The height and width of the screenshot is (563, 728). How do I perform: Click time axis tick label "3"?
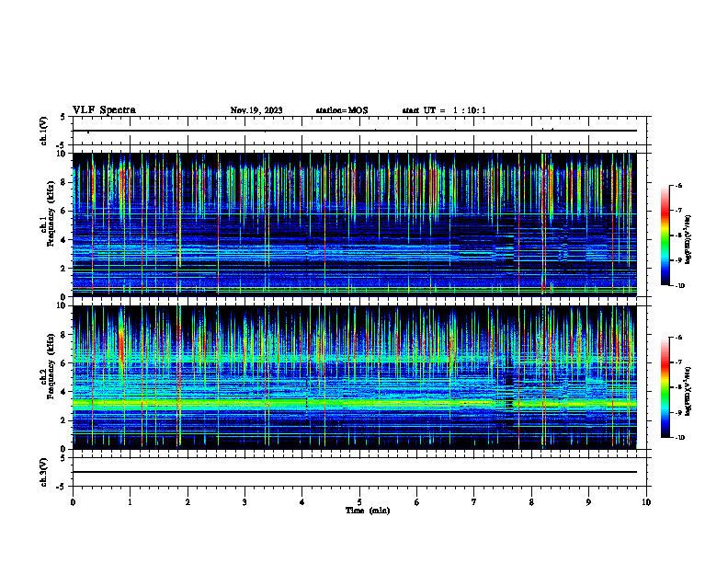tap(245, 502)
